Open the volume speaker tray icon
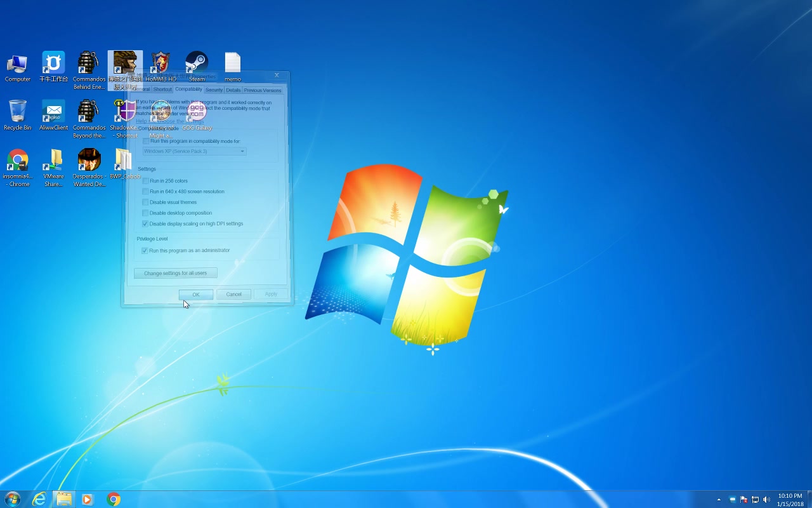 click(766, 500)
